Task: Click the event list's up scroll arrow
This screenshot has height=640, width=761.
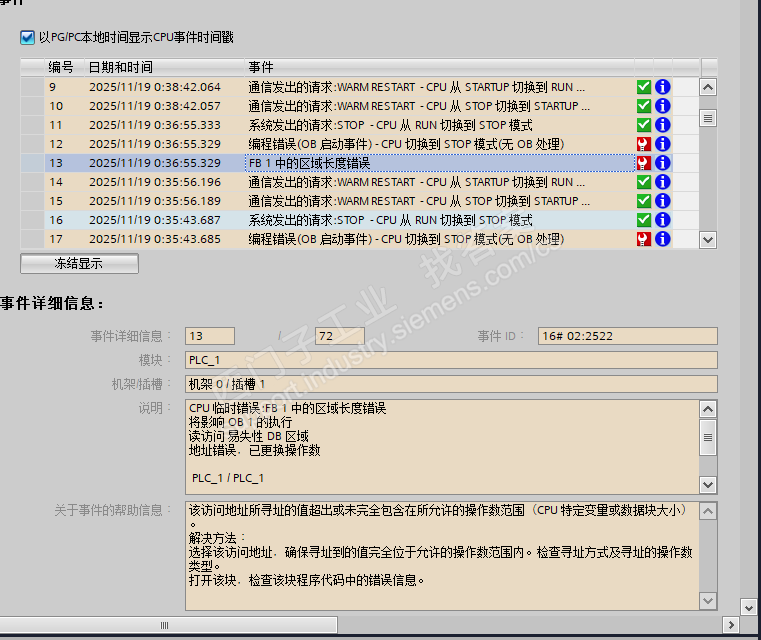Action: pyautogui.click(x=708, y=87)
